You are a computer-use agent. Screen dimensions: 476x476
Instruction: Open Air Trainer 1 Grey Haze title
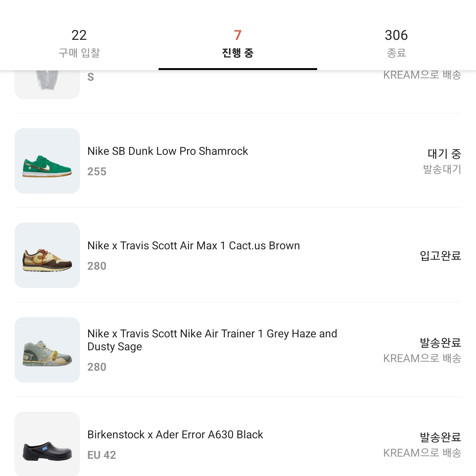coord(212,340)
